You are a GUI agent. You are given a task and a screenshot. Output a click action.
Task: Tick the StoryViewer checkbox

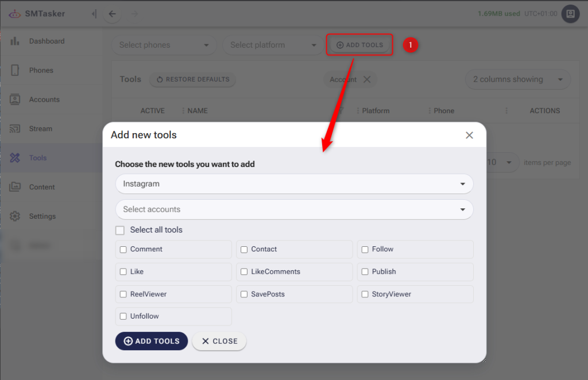pyautogui.click(x=365, y=294)
